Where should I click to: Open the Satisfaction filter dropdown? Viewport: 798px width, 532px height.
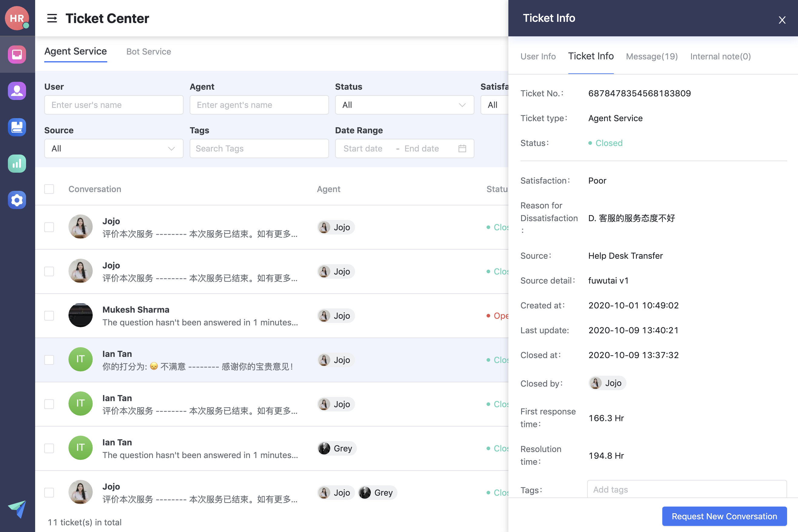(x=494, y=105)
